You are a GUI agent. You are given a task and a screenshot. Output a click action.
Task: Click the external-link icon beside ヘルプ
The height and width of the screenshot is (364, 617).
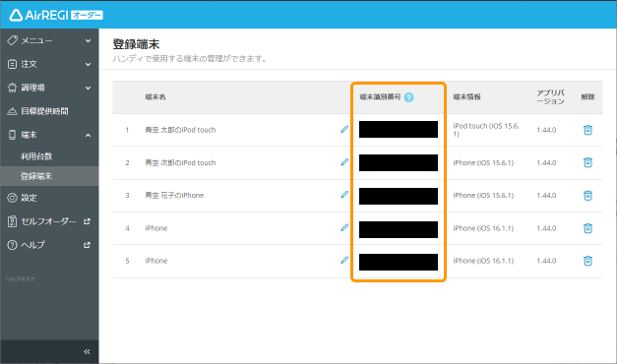87,245
